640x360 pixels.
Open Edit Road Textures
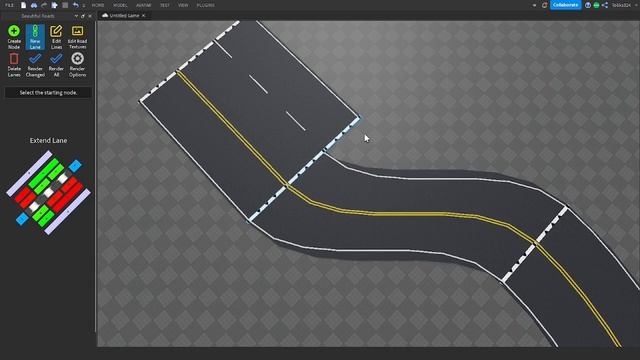(x=77, y=37)
